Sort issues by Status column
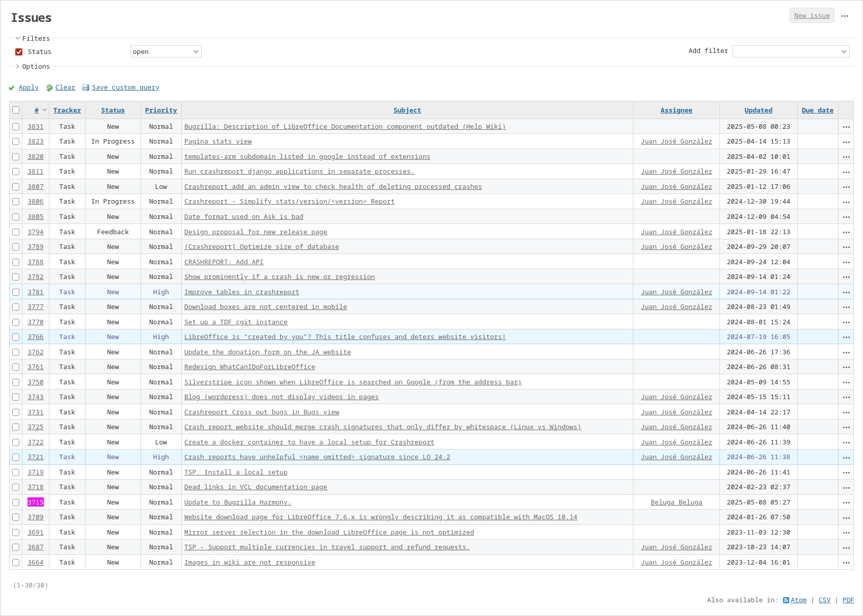863x616 pixels. [x=113, y=110]
